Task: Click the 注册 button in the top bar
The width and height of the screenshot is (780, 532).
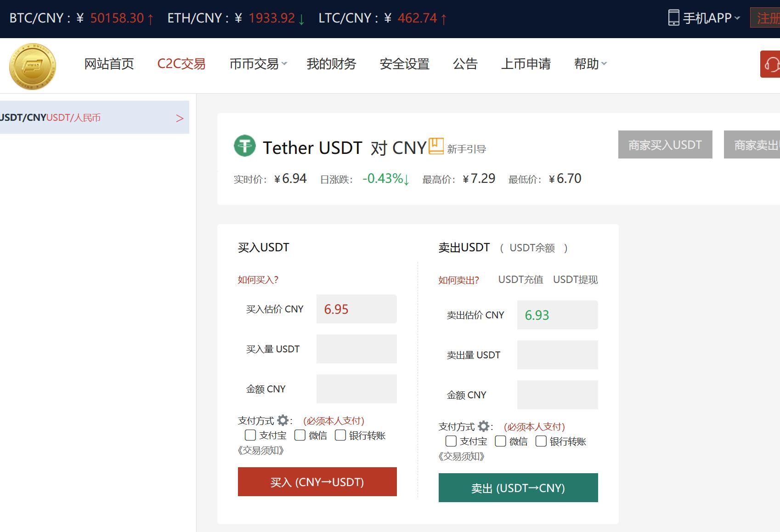Action: click(765, 18)
